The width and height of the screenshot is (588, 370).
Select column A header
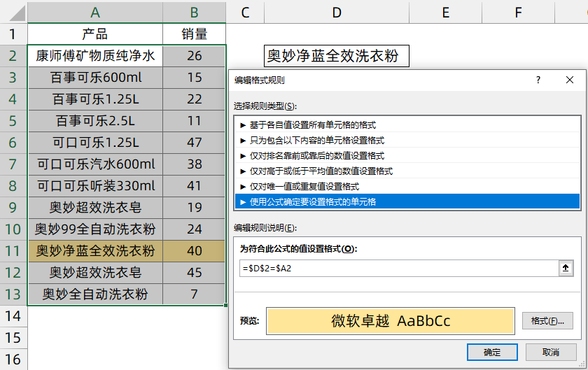click(95, 13)
